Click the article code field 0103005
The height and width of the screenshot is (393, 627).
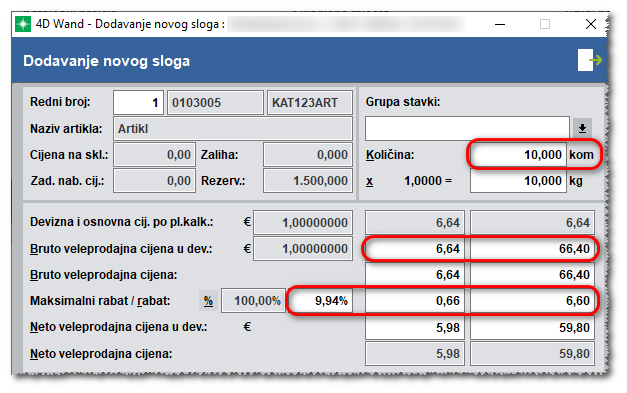pos(215,103)
